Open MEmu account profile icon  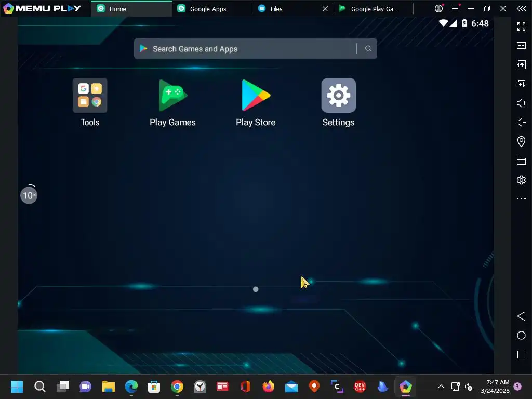(x=438, y=8)
